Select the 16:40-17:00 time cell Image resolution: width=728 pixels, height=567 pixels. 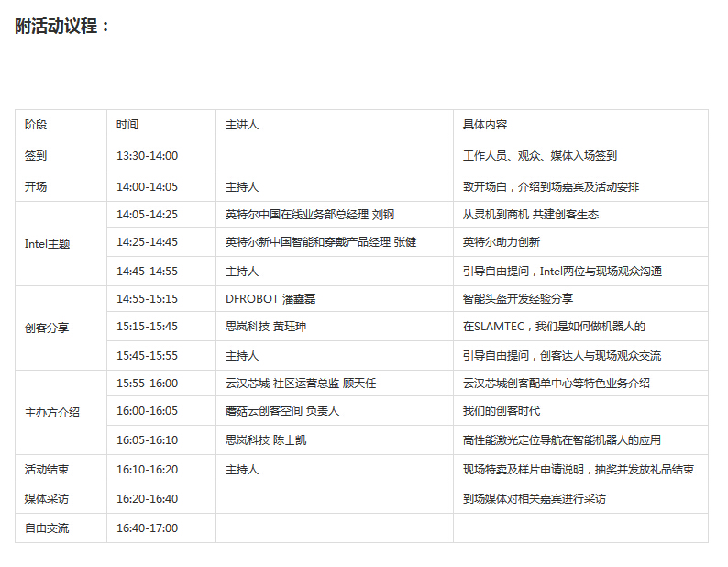pyautogui.click(x=147, y=528)
